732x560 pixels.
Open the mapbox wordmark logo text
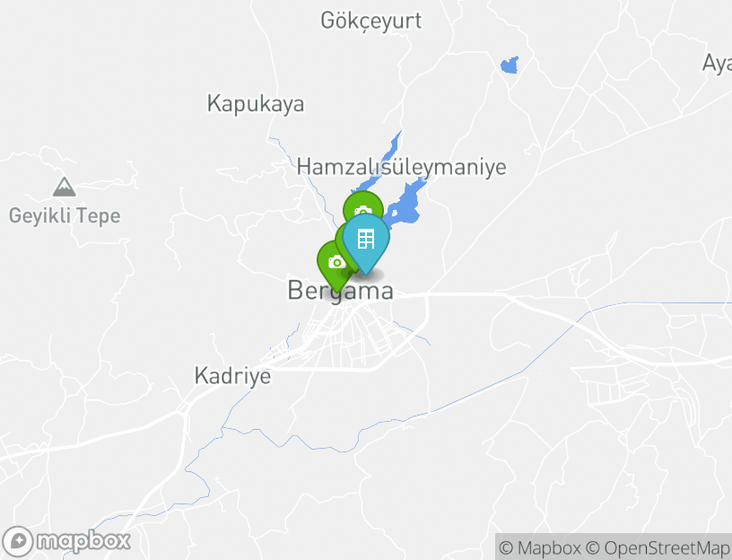(83, 541)
